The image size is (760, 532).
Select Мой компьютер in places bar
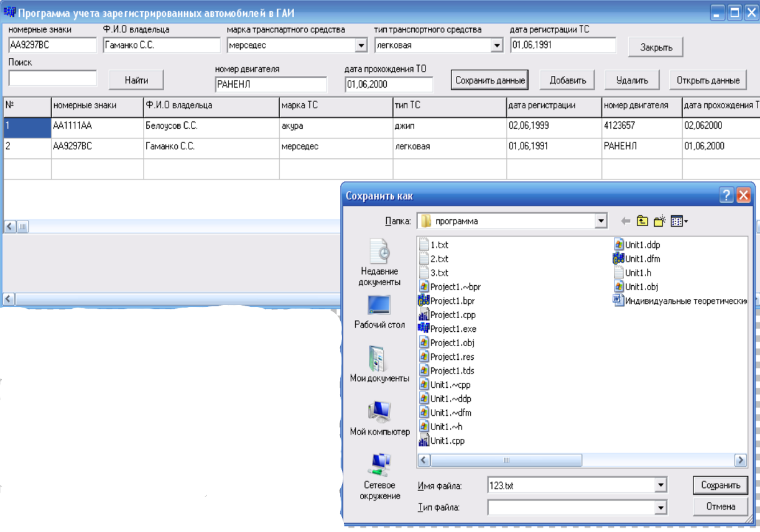[379, 418]
